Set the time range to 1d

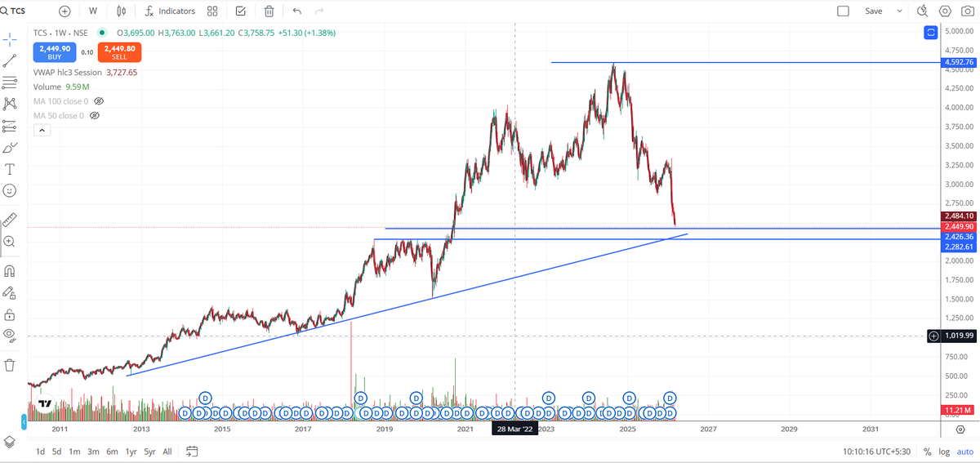(x=41, y=451)
